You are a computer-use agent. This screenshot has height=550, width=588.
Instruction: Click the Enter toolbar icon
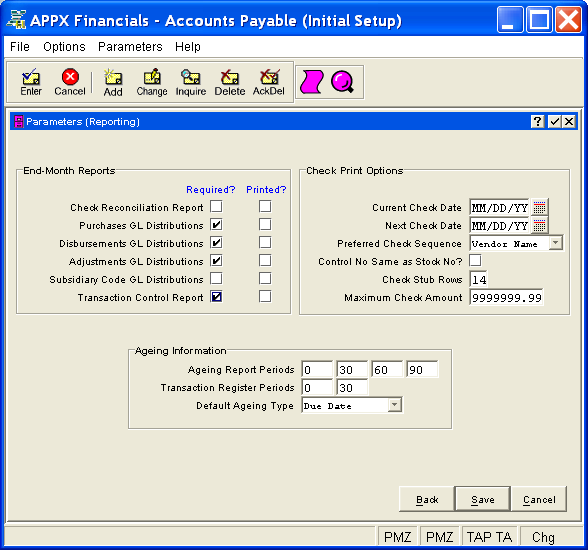tap(31, 82)
